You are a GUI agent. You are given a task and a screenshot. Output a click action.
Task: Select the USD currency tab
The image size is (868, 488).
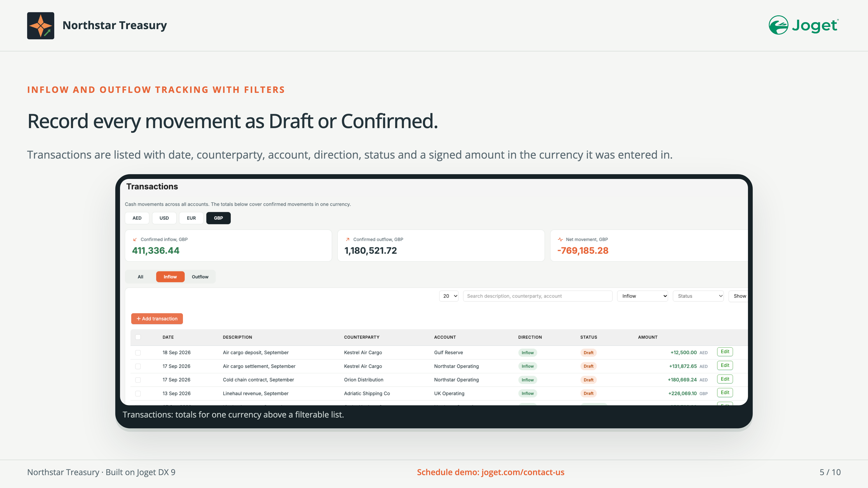pyautogui.click(x=164, y=218)
